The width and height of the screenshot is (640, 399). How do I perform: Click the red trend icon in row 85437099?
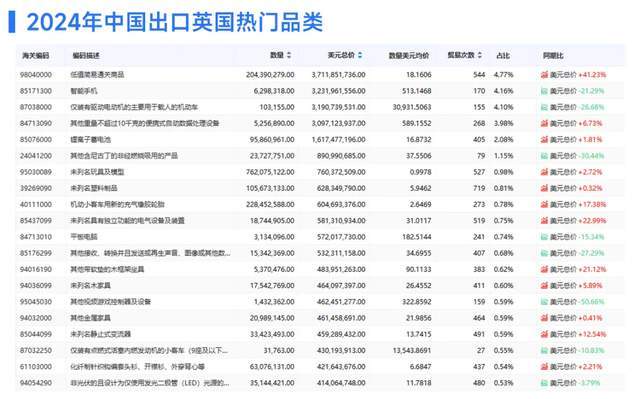(544, 221)
